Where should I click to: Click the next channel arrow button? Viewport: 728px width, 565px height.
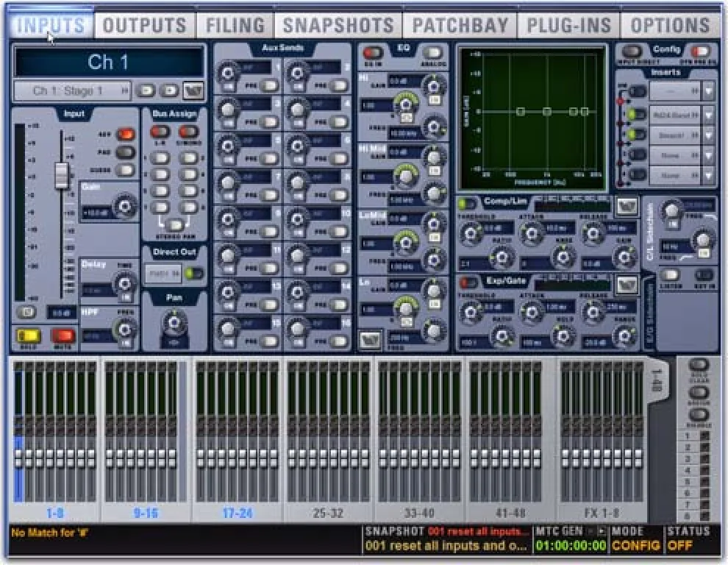[169, 90]
